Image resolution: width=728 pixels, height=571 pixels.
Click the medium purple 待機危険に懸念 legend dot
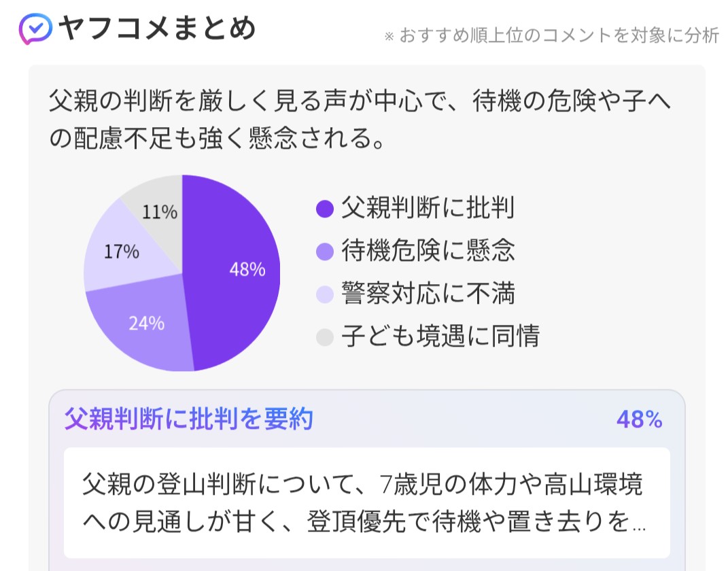[x=324, y=252]
